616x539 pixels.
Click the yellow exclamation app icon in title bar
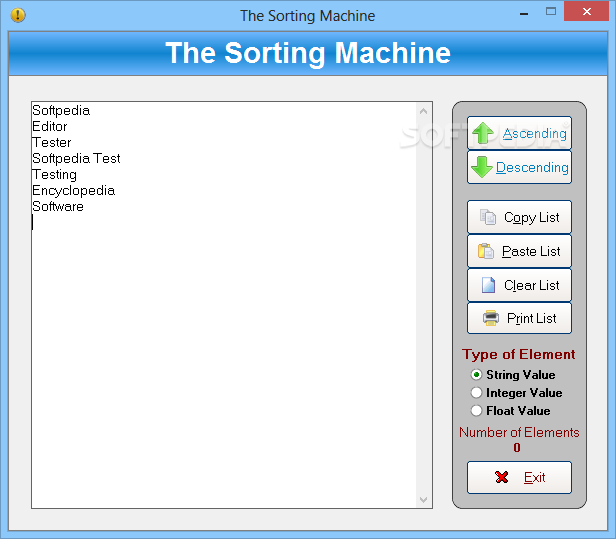(18, 15)
